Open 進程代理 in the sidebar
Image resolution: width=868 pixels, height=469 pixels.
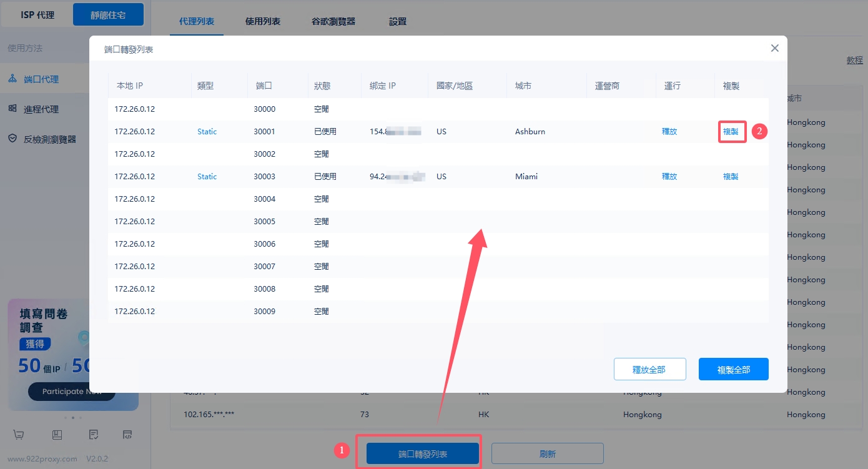41,109
